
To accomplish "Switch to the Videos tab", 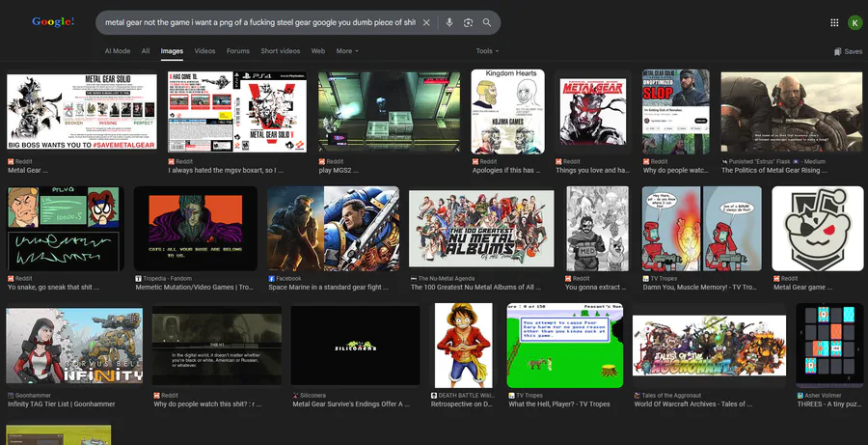I will (x=204, y=51).
